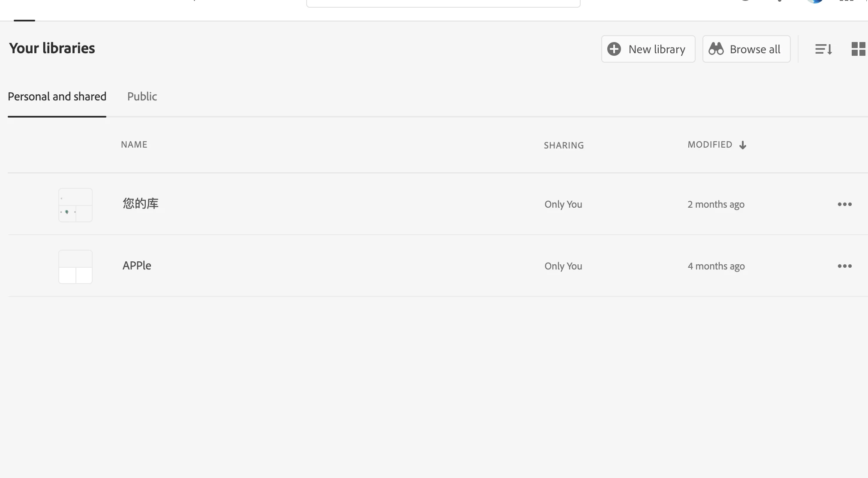Click the 您的库 library thumbnail
The width and height of the screenshot is (868, 478).
click(x=75, y=205)
